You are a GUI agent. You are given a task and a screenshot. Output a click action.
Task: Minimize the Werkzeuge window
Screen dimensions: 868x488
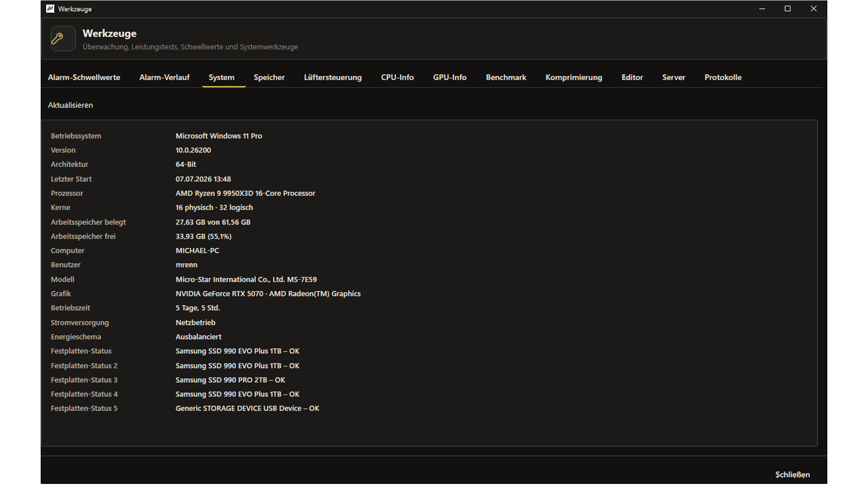(x=762, y=9)
